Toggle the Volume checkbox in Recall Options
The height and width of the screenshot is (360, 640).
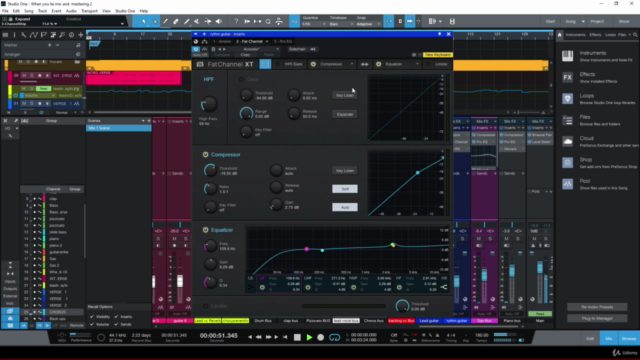pos(92,324)
